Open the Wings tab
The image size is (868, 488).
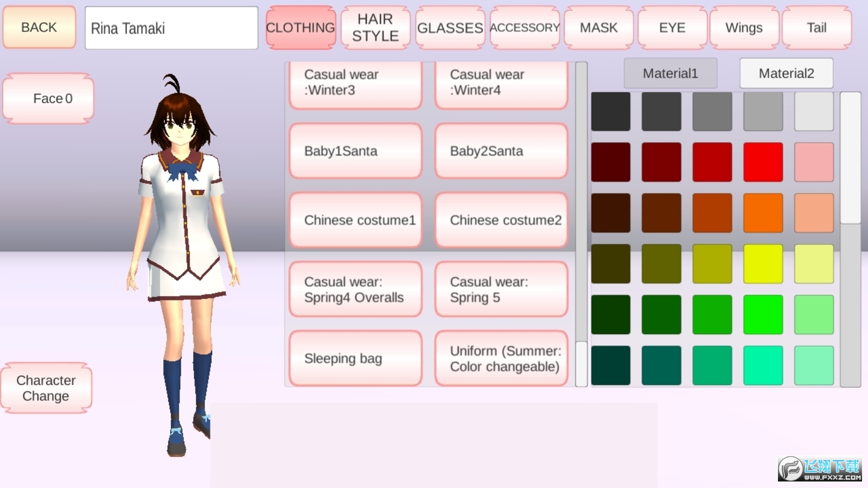pos(744,27)
